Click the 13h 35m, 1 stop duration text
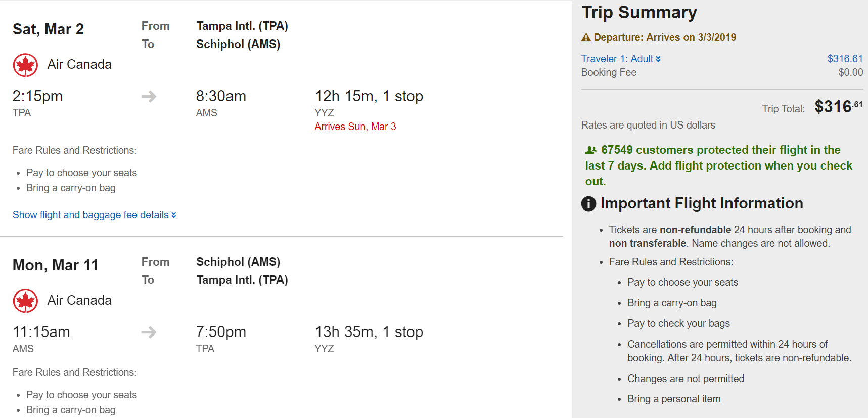The height and width of the screenshot is (418, 868). (369, 332)
